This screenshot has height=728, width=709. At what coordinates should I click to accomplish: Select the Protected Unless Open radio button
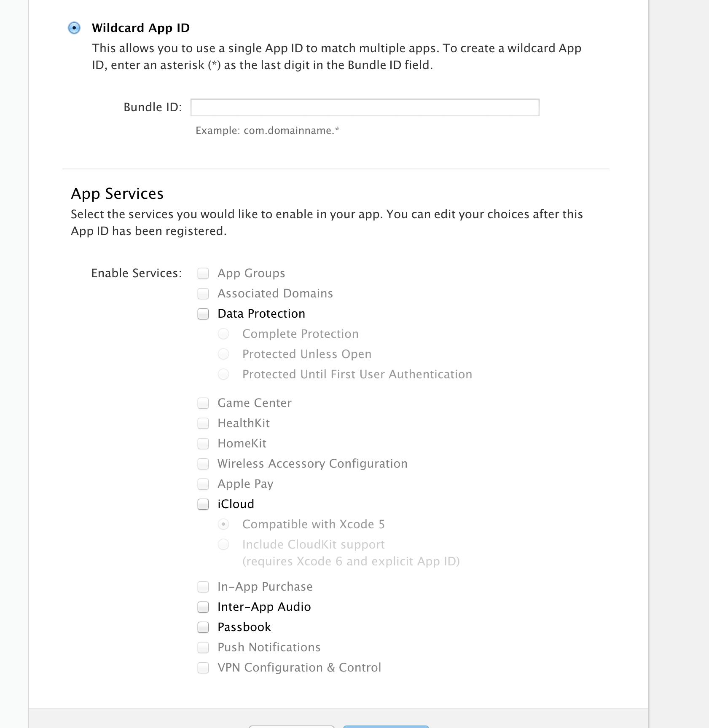click(223, 354)
